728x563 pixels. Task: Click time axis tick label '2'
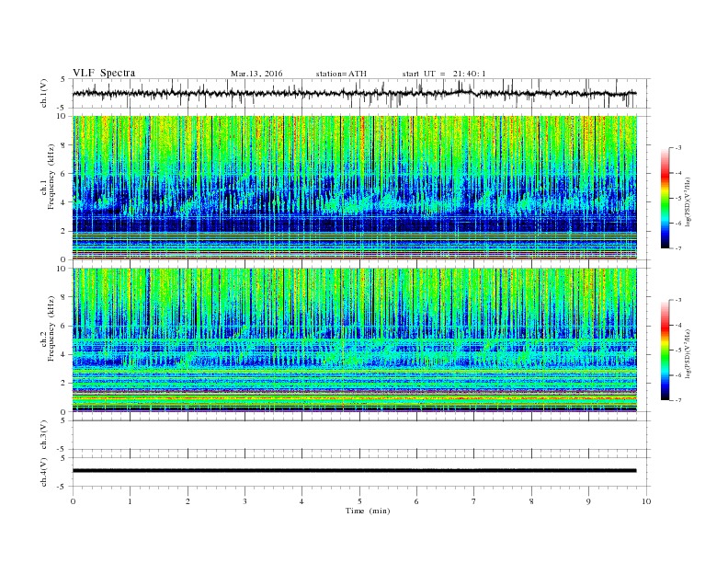[188, 501]
